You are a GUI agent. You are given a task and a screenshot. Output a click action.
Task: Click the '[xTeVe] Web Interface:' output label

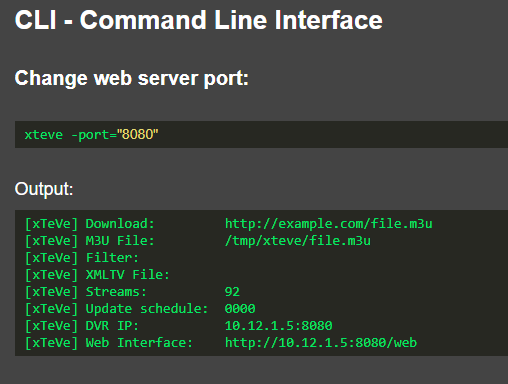click(x=109, y=343)
